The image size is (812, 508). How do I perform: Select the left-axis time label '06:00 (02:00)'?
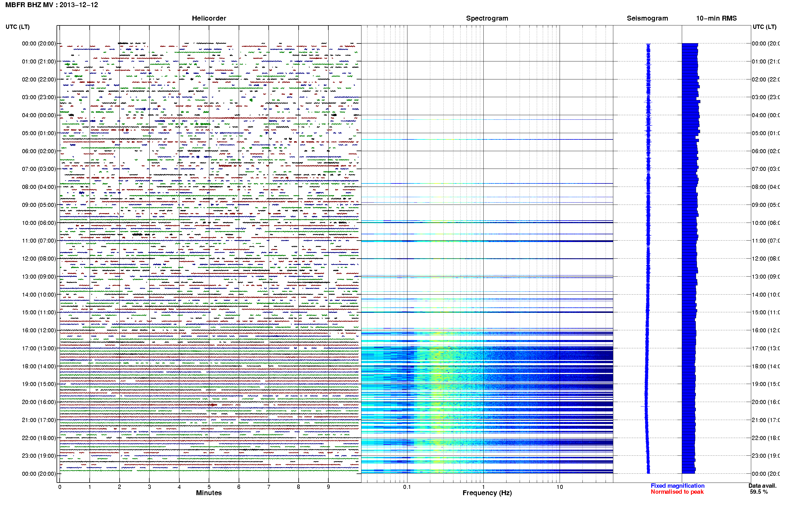39,151
